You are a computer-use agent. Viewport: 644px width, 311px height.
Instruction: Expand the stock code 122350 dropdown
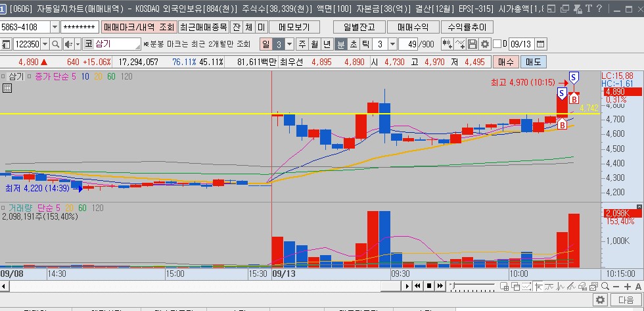[x=45, y=44]
